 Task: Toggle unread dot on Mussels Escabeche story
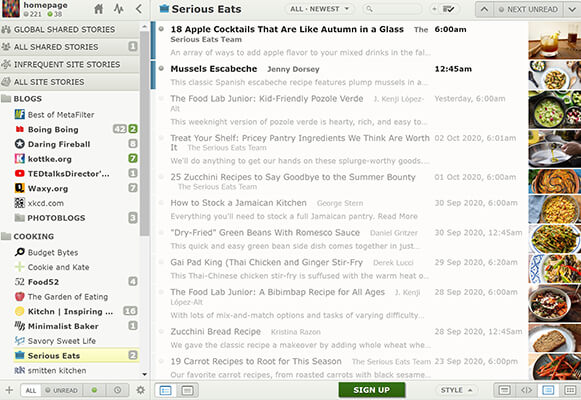161,69
